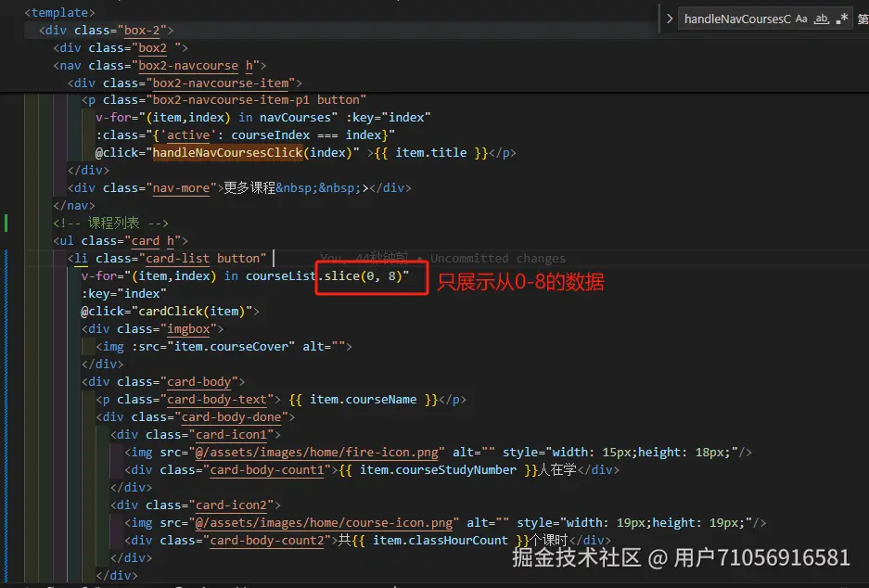Image resolution: width=869 pixels, height=588 pixels.
Task: Click '{{ item.classHourCount }}' interpolation
Action: click(x=441, y=541)
